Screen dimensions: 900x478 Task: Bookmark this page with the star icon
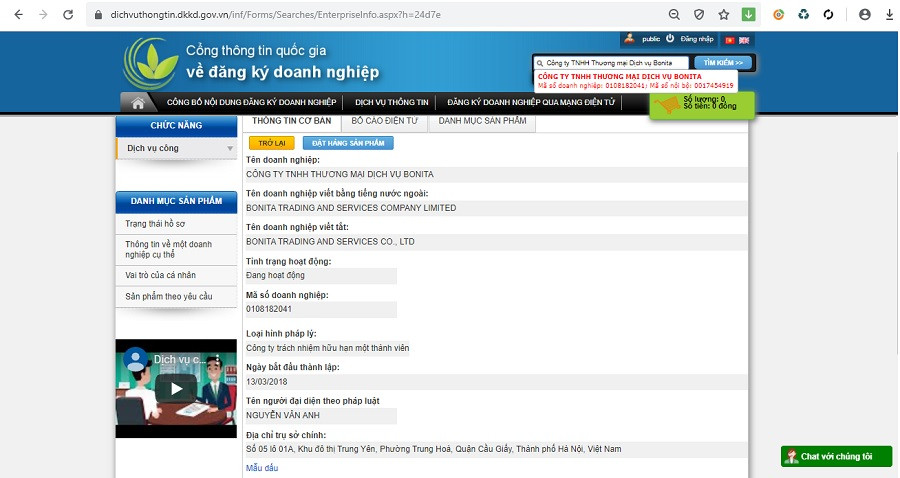pyautogui.click(x=724, y=15)
